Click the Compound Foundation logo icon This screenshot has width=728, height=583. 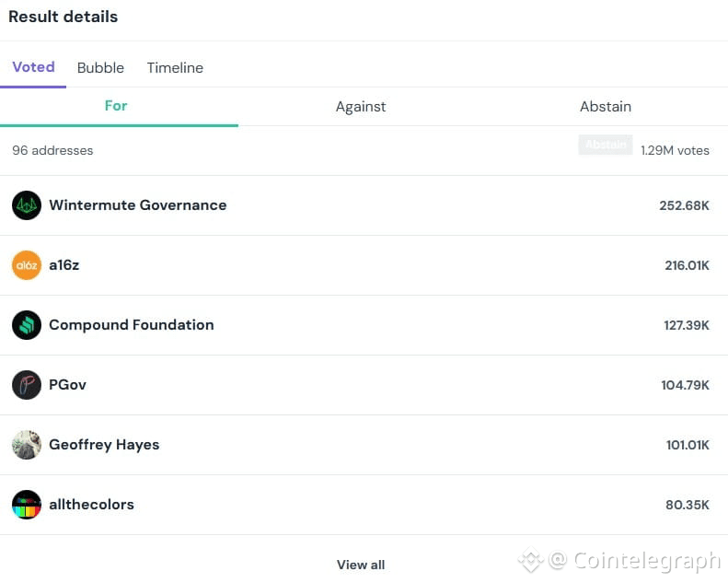tap(27, 325)
